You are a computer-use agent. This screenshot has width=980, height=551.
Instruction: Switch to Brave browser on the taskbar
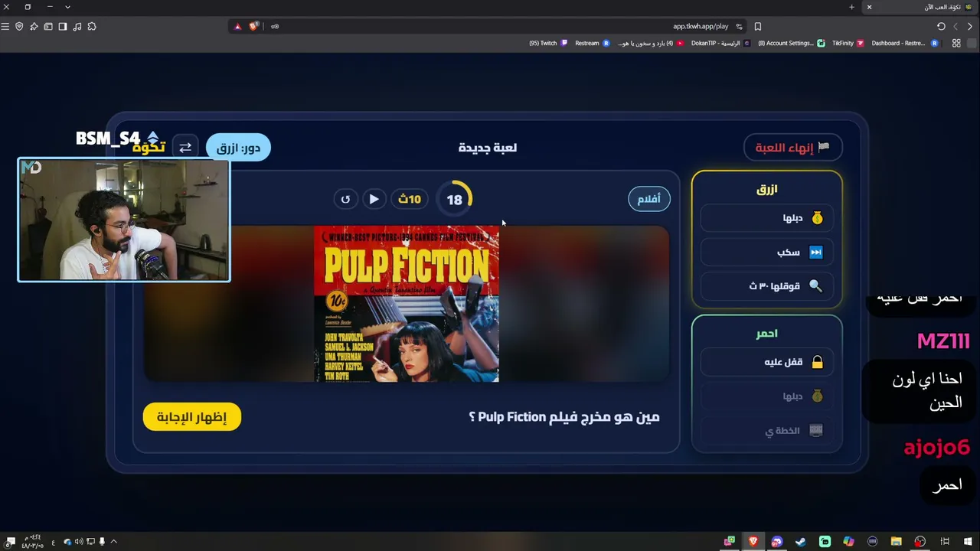tap(753, 542)
